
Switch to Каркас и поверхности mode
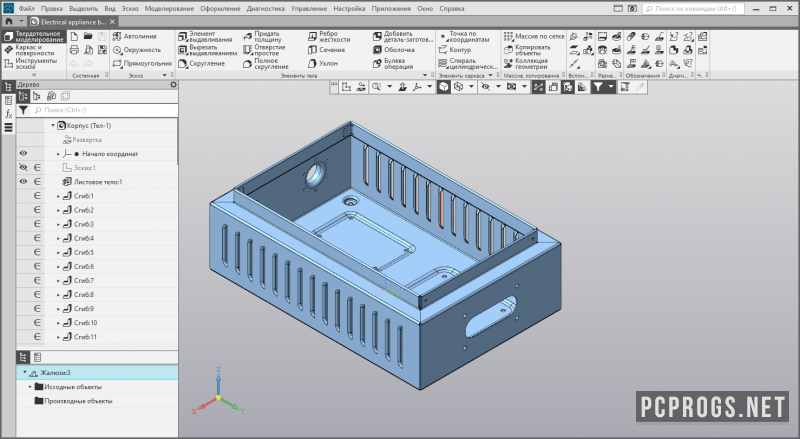(34, 50)
